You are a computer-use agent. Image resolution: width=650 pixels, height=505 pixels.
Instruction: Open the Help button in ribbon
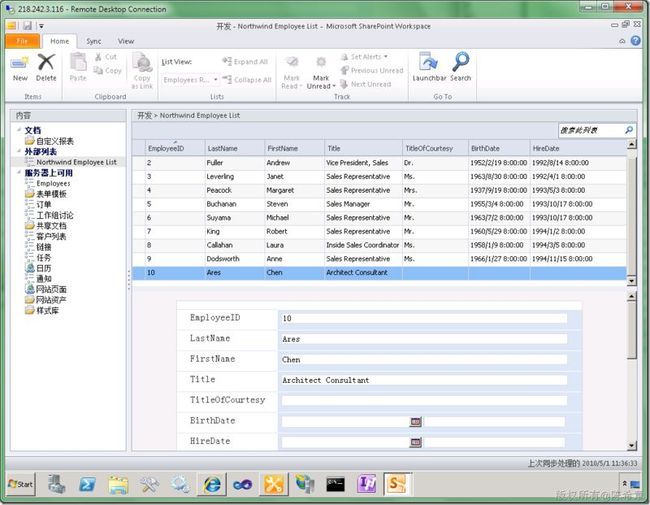[x=635, y=41]
